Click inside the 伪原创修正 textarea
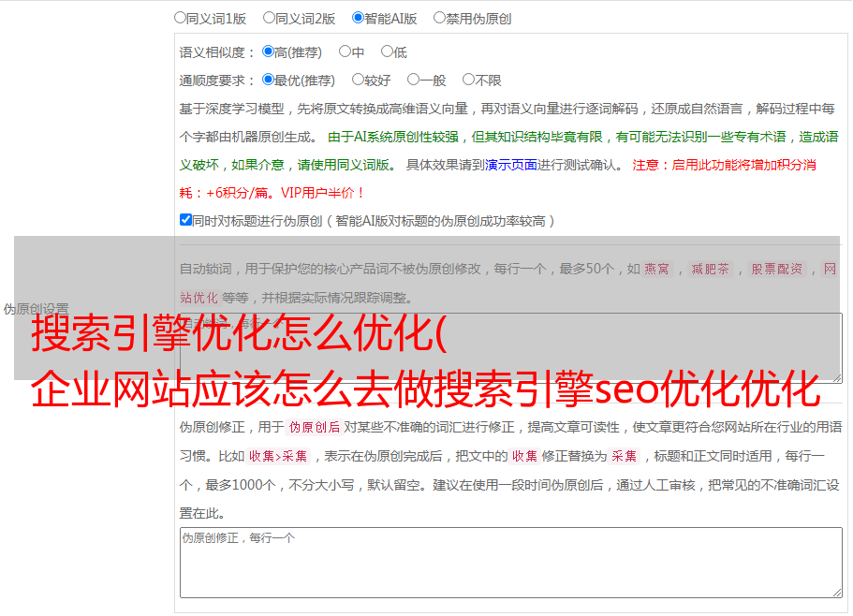Viewport: 853px width, 616px height. point(511,563)
